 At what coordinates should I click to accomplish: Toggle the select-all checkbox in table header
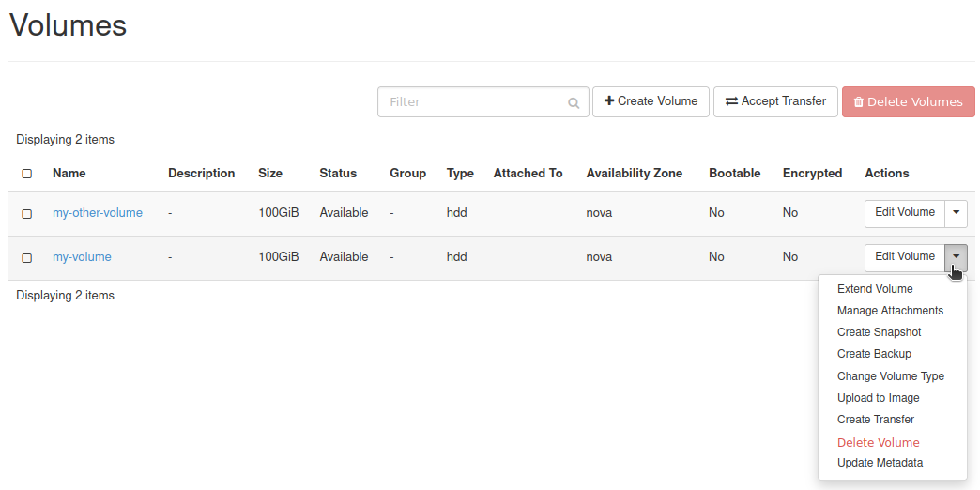click(27, 173)
